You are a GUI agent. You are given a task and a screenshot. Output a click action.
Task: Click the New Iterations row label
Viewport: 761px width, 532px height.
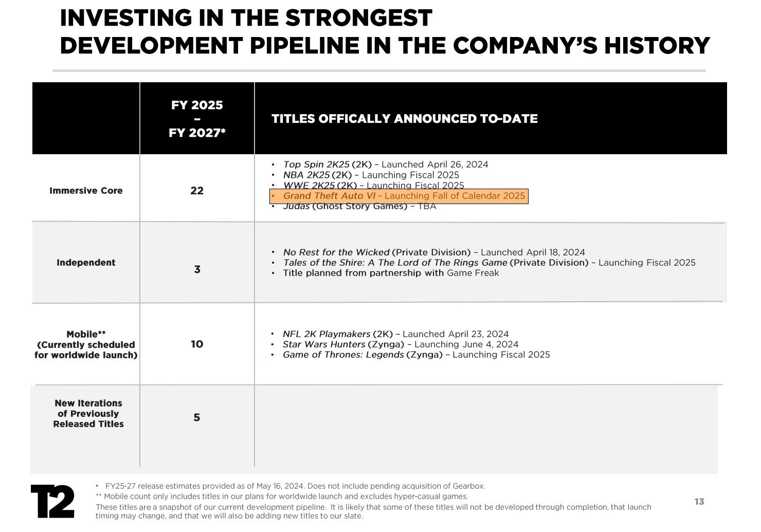click(88, 414)
